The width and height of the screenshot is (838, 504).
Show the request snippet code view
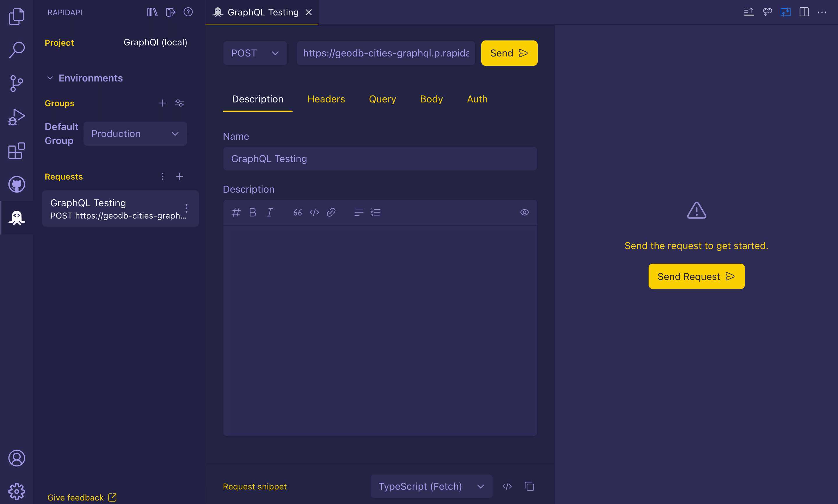coord(507,486)
